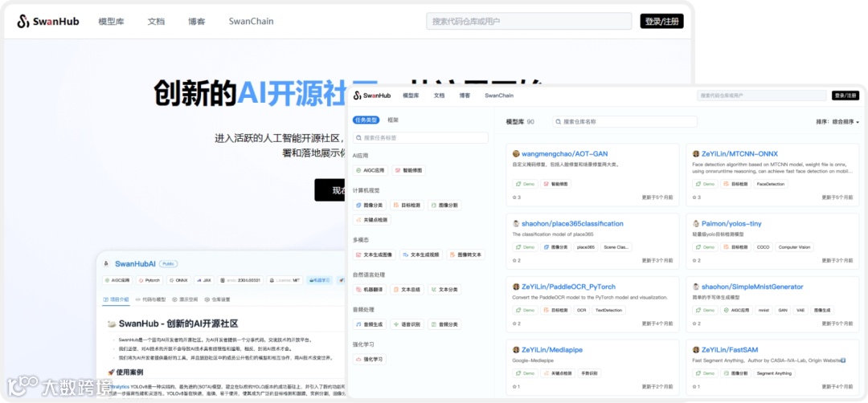Screen dimensions: 868x403
Task: Click shaohon avatar on place365classification card
Action: coord(516,224)
